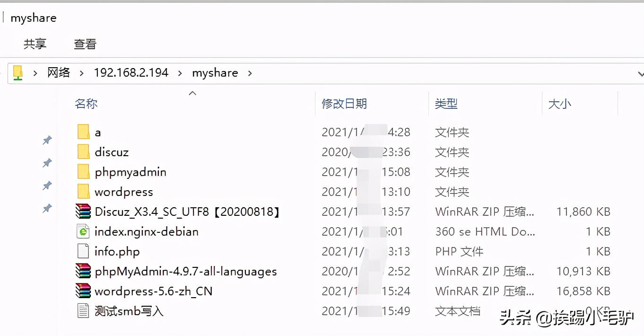
Task: Select the 测试smb写入 text document icon
Action: click(x=83, y=311)
